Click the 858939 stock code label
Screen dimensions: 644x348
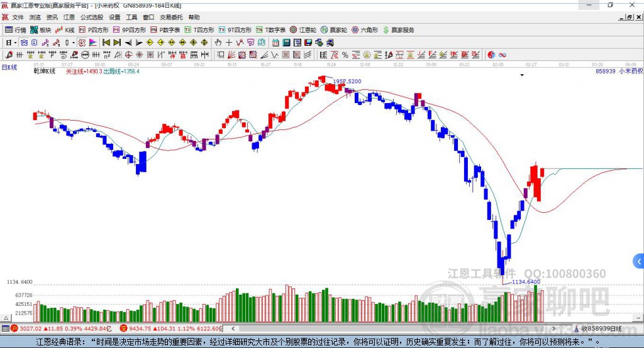(606, 72)
